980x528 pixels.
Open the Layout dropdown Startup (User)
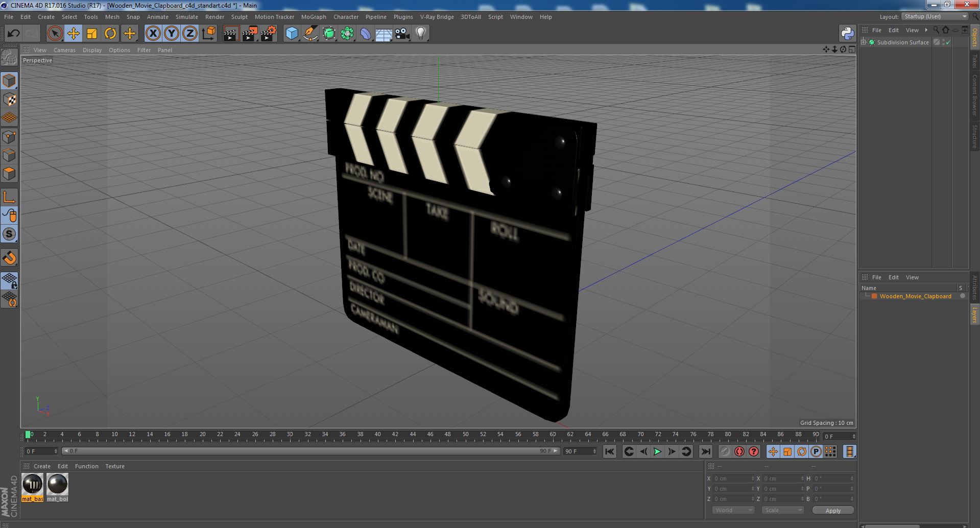(x=936, y=16)
